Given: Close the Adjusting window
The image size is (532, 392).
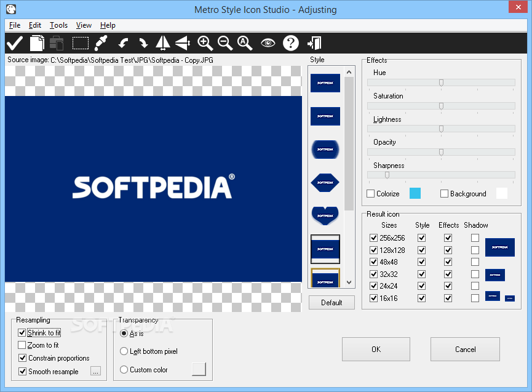Looking at the screenshot, I should 518,7.
